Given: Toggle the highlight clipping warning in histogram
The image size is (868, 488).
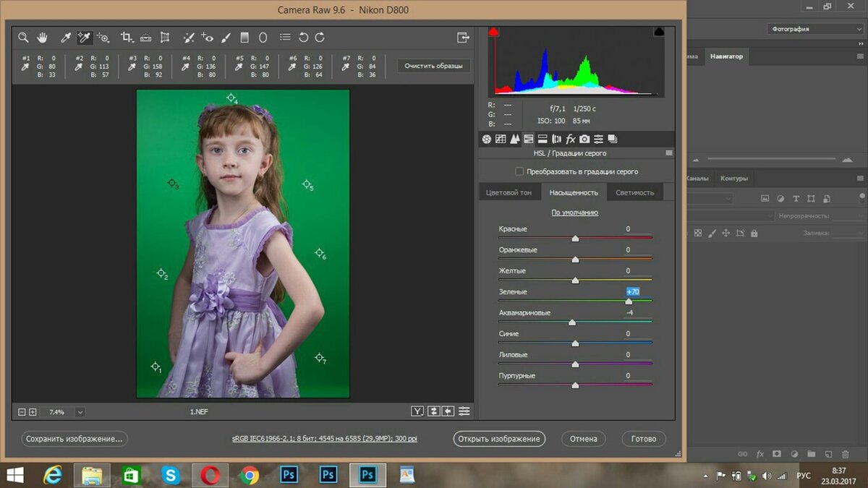Looking at the screenshot, I should click(x=659, y=32).
